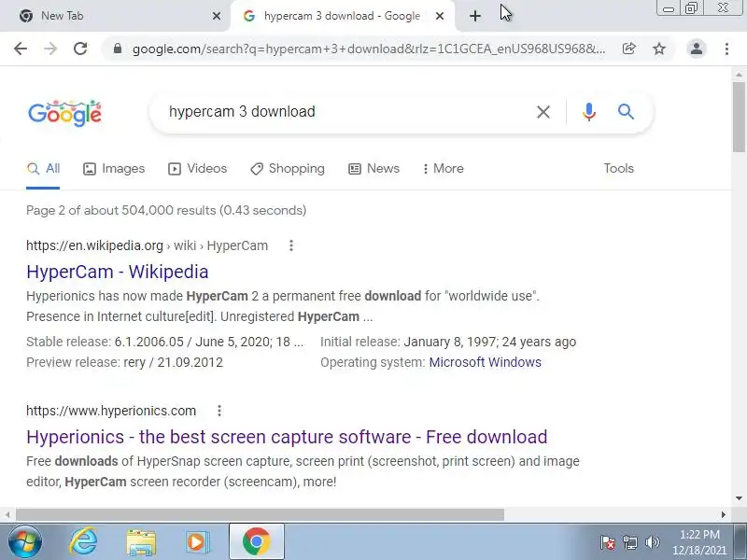Screen dimensions: 747x560
Task: Open Windows Explorer file manager
Action: point(141,542)
